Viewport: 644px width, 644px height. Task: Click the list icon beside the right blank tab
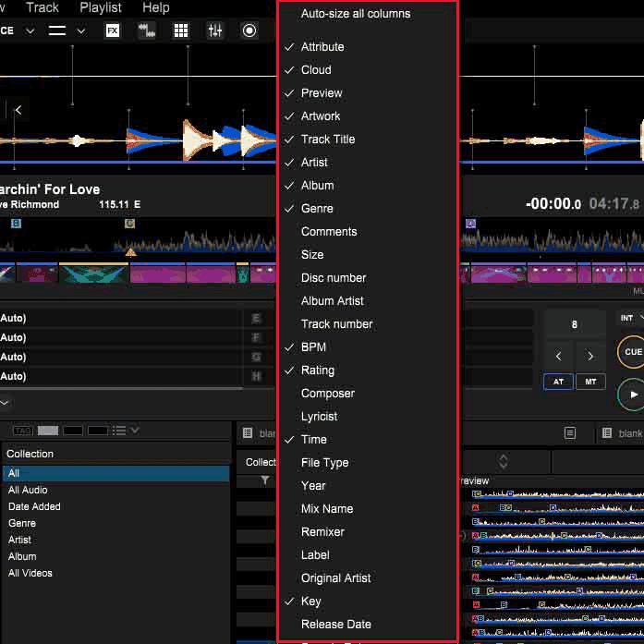click(607, 433)
